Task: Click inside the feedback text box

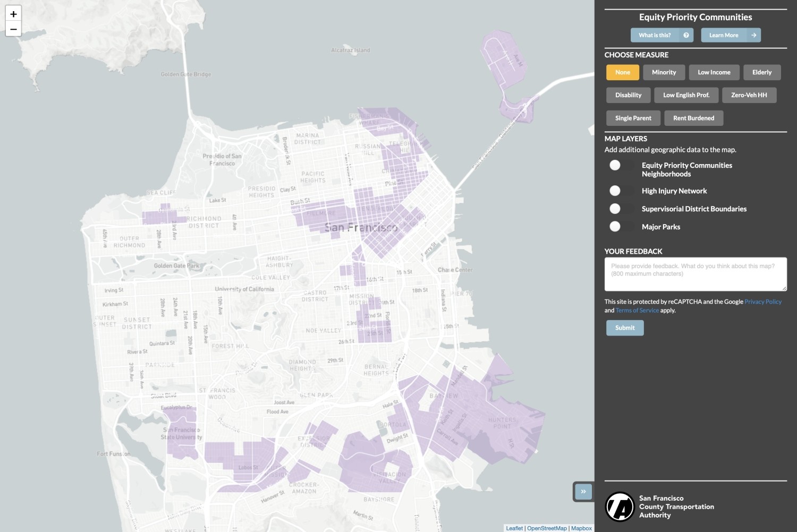Action: [695, 273]
